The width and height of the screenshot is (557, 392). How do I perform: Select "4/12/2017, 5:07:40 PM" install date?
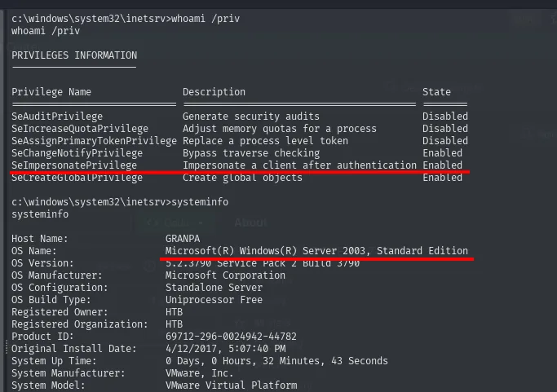225,349
